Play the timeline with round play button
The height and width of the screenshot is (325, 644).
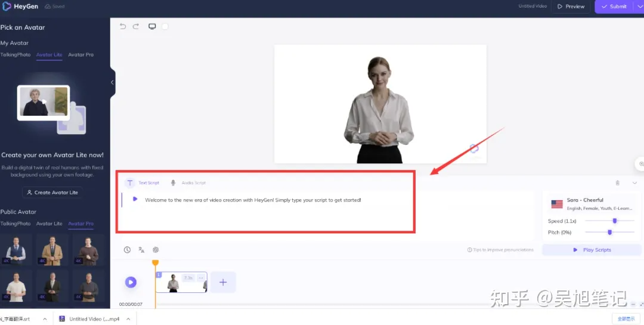point(131,282)
